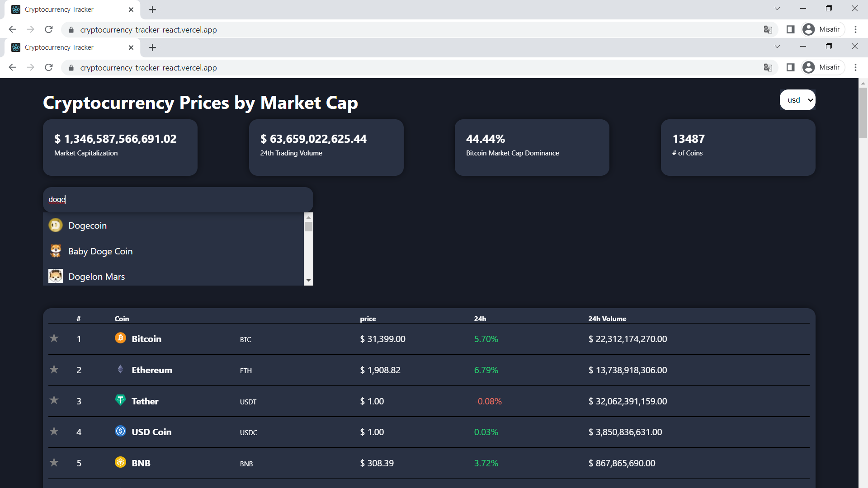Click the Baby Doge Coin icon

tap(56, 251)
